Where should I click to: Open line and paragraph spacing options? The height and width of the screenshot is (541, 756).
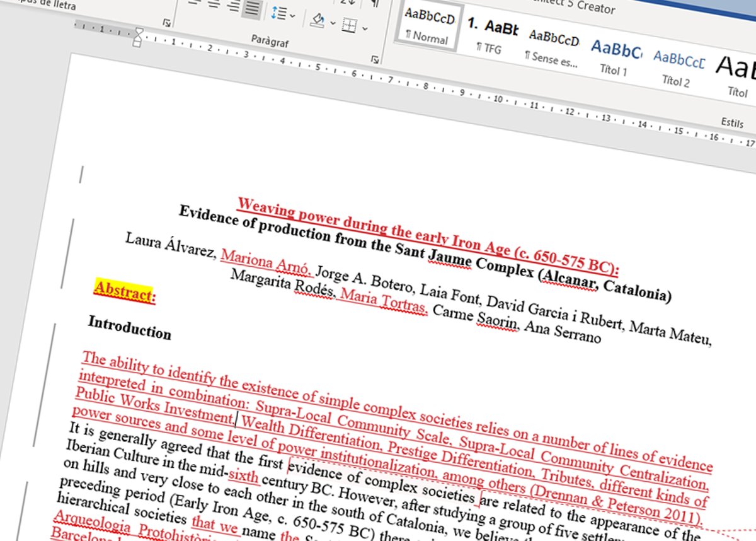[278, 13]
